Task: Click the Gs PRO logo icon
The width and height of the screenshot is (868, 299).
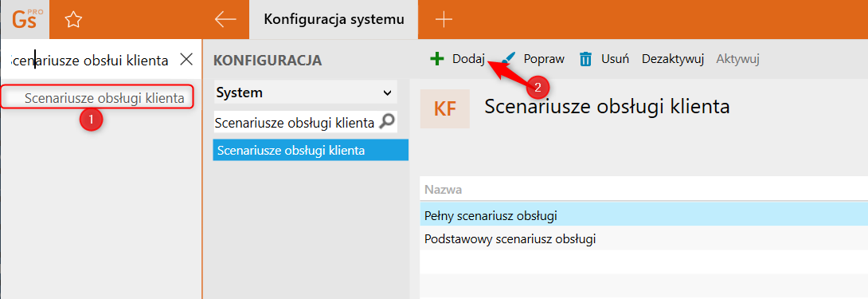Action: pos(25,19)
